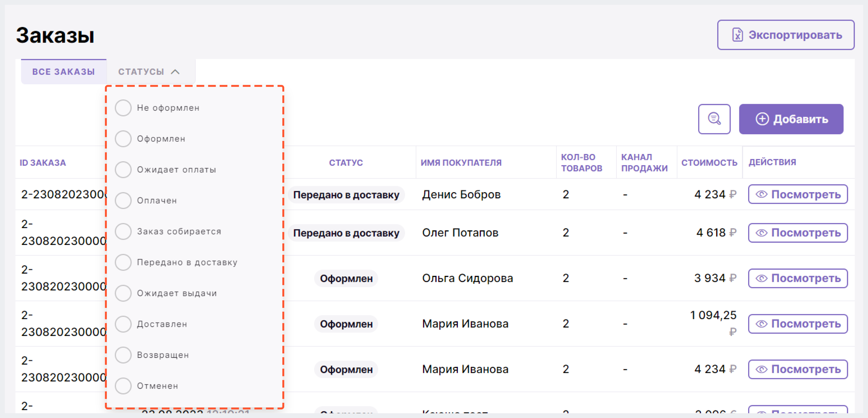Select the Доставлен status radio
Viewport: 868px width, 418px height.
pyautogui.click(x=123, y=324)
